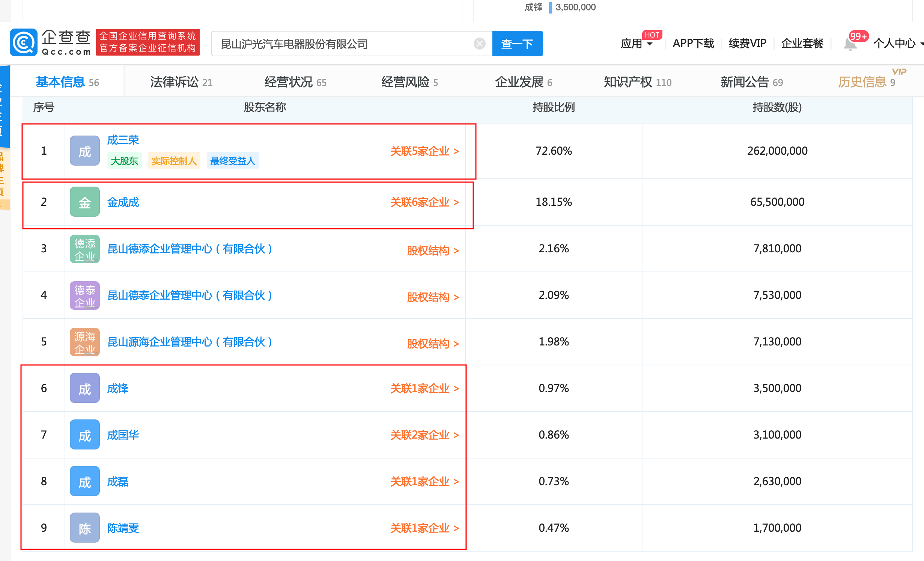
Task: Click the 源海企业 logo icon
Action: 85,342
